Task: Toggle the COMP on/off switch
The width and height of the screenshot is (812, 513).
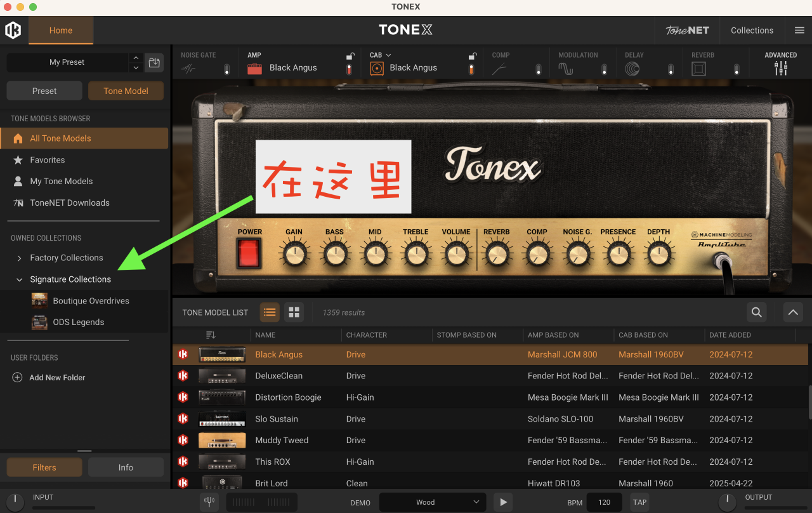Action: point(538,69)
